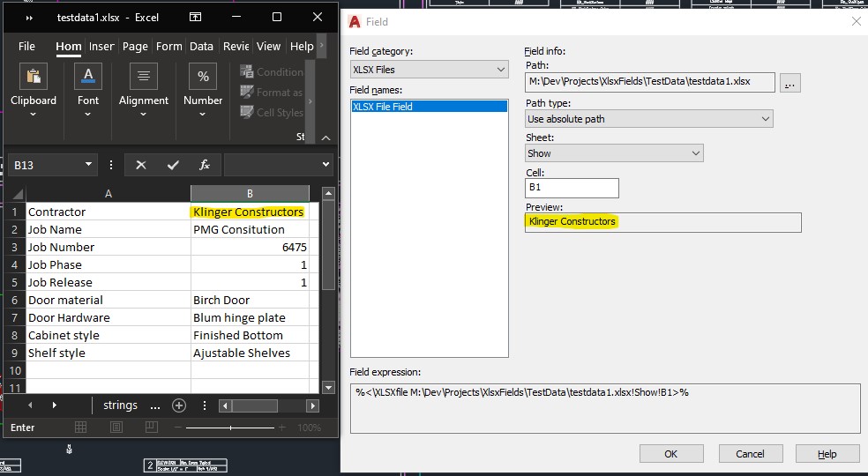Switch to Normal view icon in status bar
Image resolution: width=868 pixels, height=476 pixels.
click(x=81, y=428)
